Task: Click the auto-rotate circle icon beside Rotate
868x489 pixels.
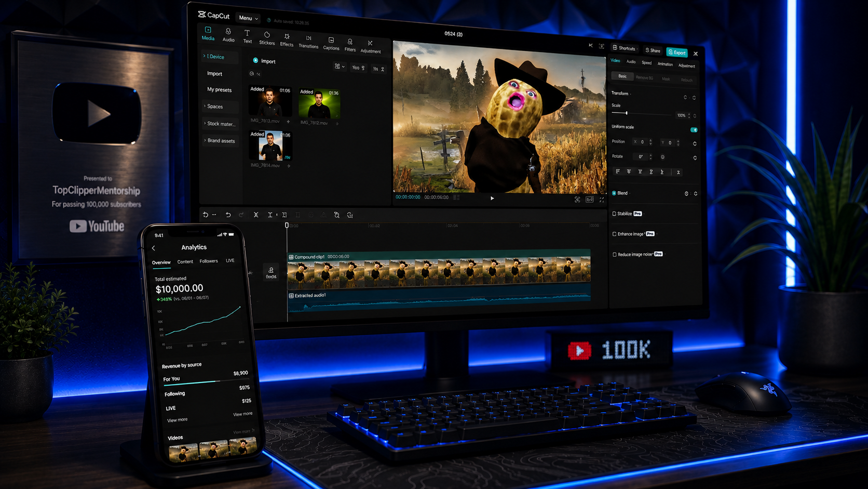Action: click(x=662, y=157)
